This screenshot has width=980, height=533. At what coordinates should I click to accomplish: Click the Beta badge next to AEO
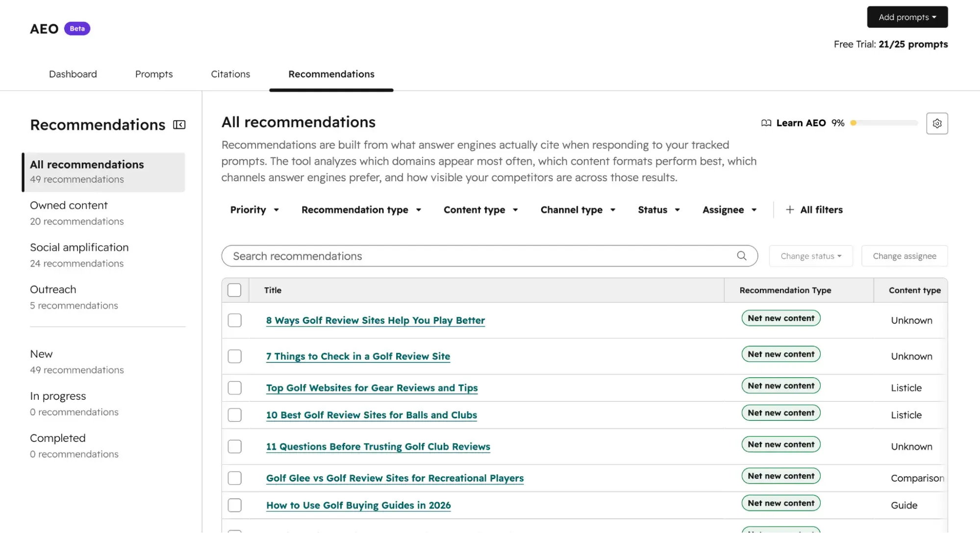(x=77, y=28)
